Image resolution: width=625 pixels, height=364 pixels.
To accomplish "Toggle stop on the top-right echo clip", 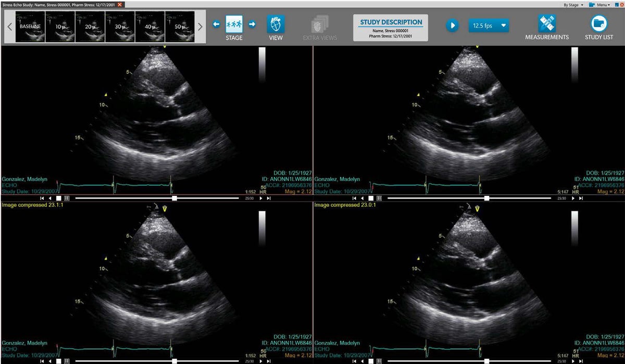I will [x=370, y=198].
